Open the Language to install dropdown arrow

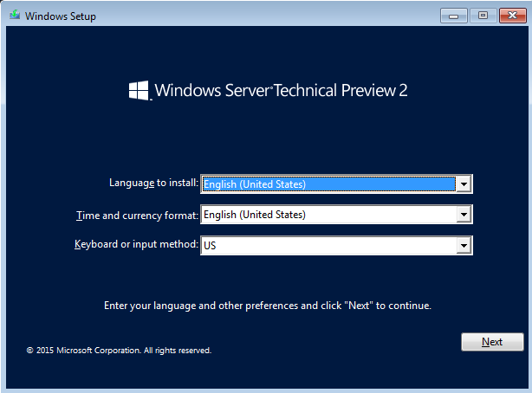(464, 184)
